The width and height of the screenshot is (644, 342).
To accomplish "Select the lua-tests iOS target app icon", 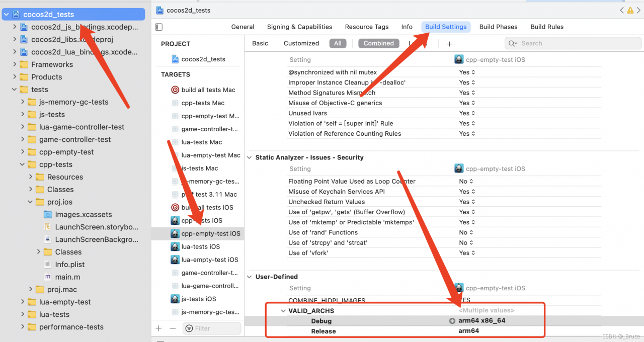I will [175, 247].
